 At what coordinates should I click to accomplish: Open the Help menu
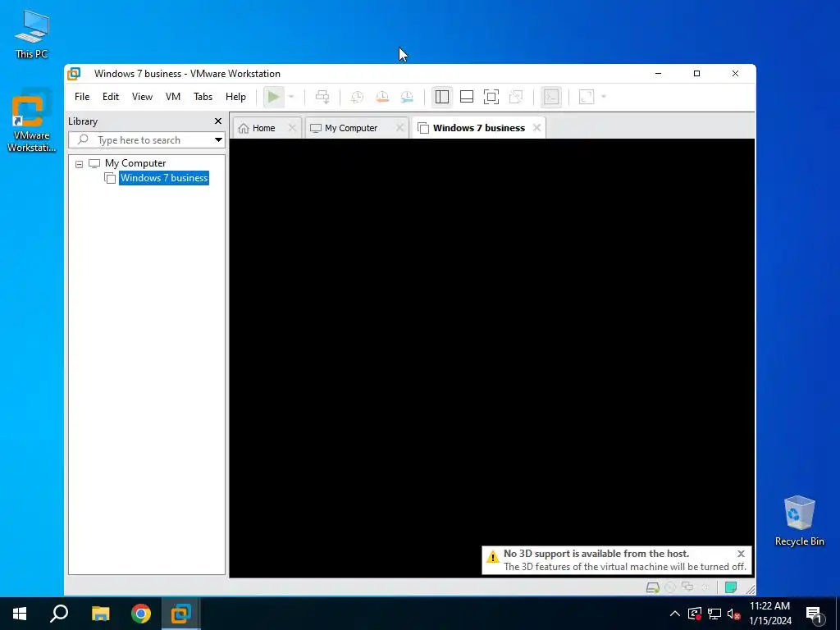235,97
